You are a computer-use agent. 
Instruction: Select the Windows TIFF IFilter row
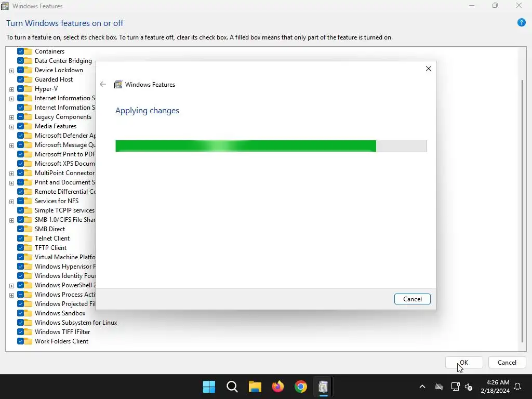tap(54, 332)
